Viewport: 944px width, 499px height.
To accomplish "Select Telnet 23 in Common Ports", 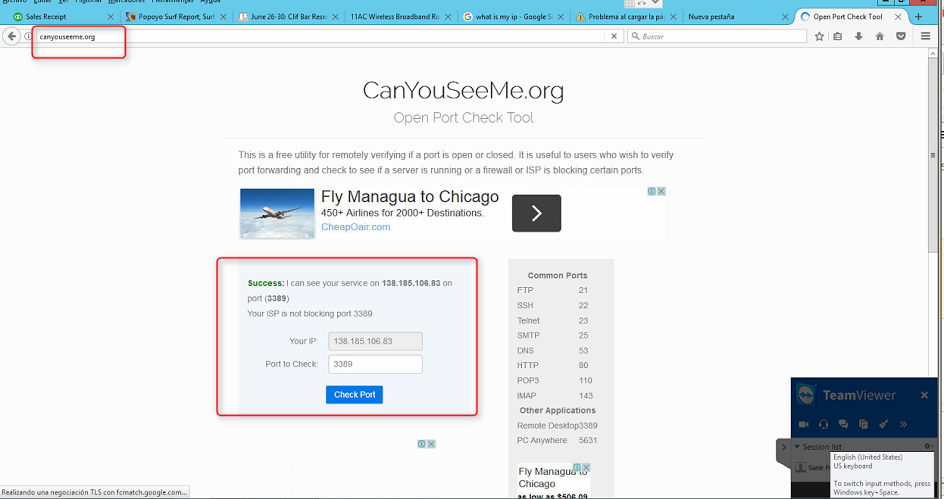I will 553,320.
